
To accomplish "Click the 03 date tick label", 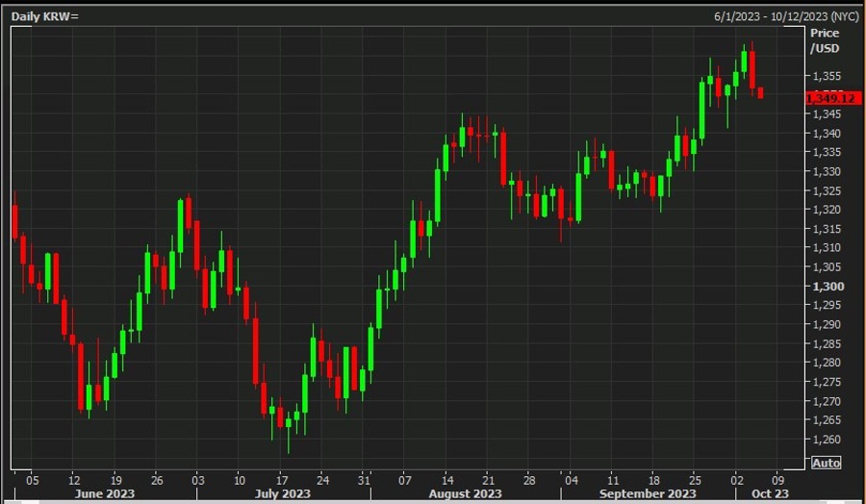I will [198, 479].
